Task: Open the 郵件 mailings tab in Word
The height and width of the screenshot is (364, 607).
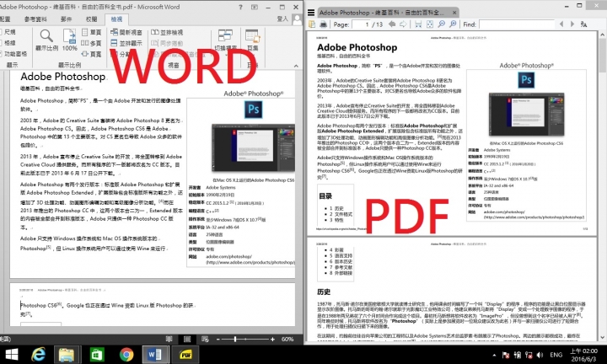Action: [x=67, y=19]
